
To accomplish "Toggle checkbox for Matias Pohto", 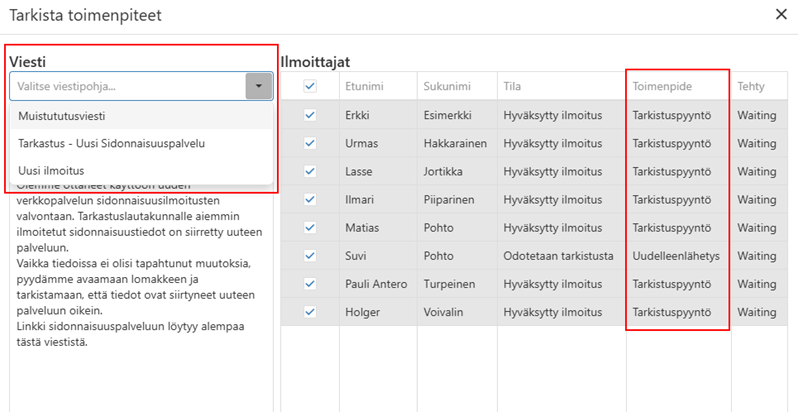I will point(310,227).
